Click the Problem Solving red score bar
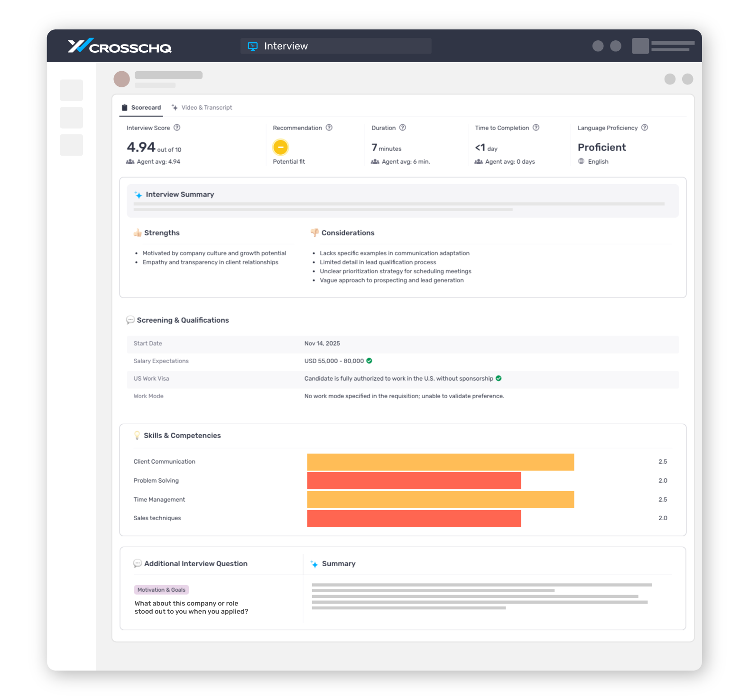The width and height of the screenshot is (749, 700). coord(414,481)
